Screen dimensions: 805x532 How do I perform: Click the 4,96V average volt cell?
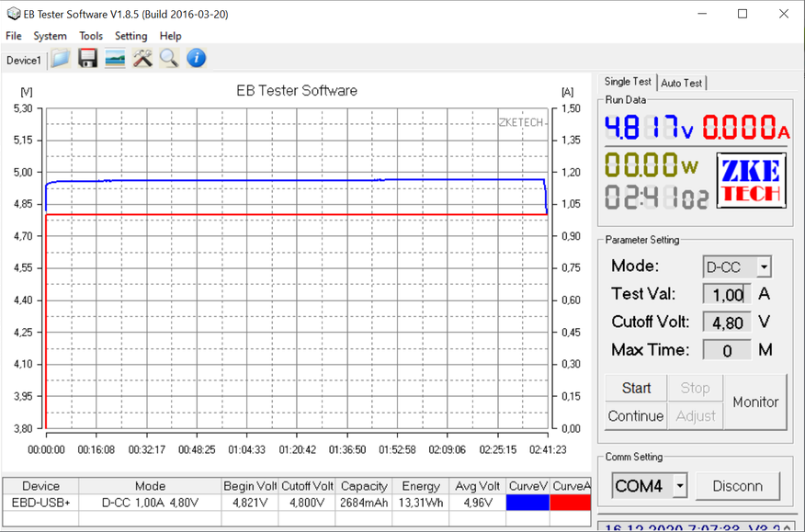478,503
